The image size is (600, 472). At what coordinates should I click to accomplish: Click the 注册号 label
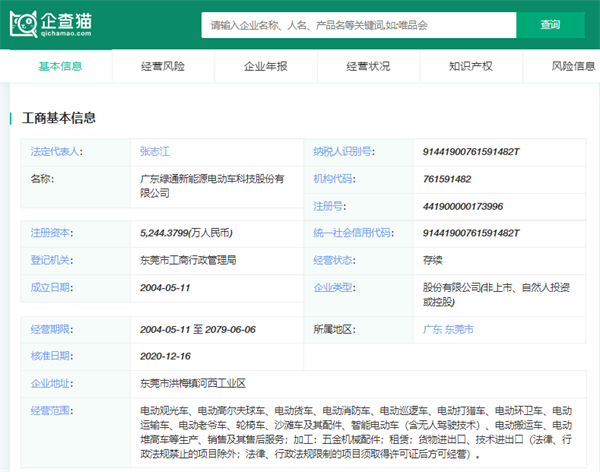pos(329,206)
